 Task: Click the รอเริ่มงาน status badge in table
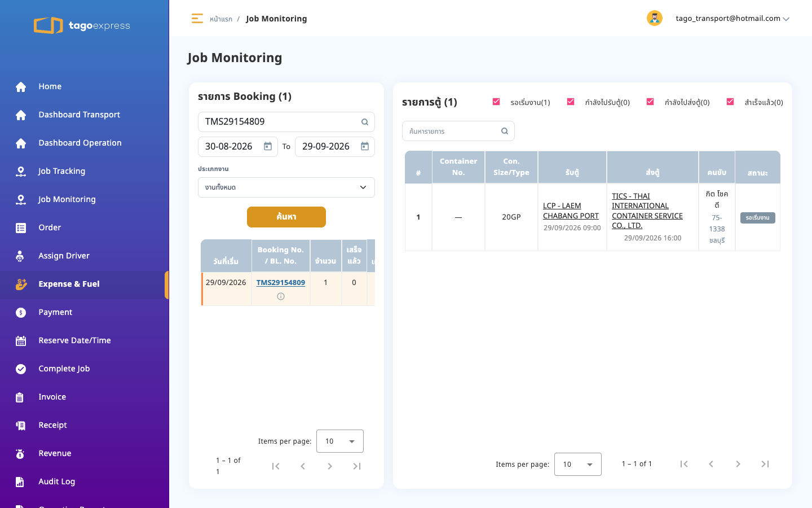tap(758, 218)
